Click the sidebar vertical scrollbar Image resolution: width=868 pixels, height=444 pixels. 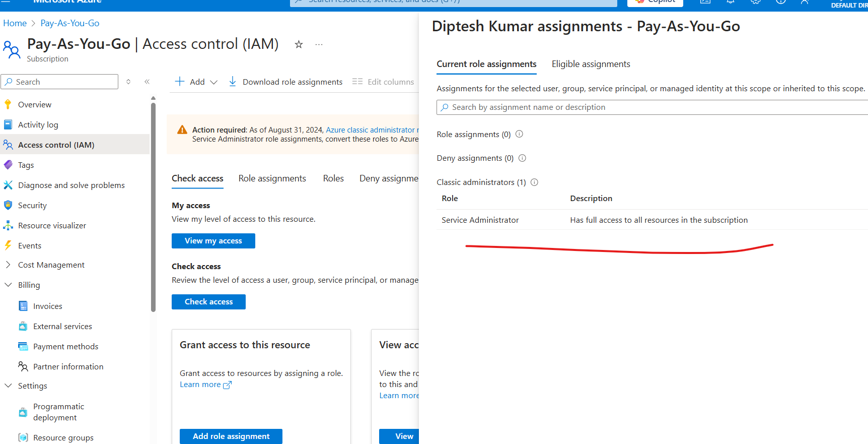[153, 207]
